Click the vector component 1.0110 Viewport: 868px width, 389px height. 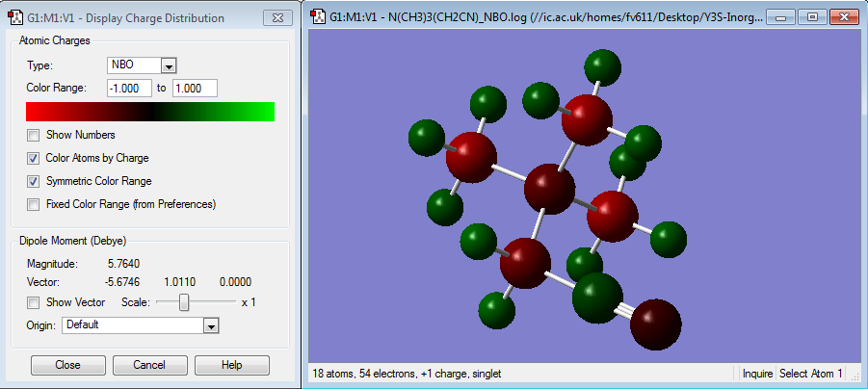point(180,282)
